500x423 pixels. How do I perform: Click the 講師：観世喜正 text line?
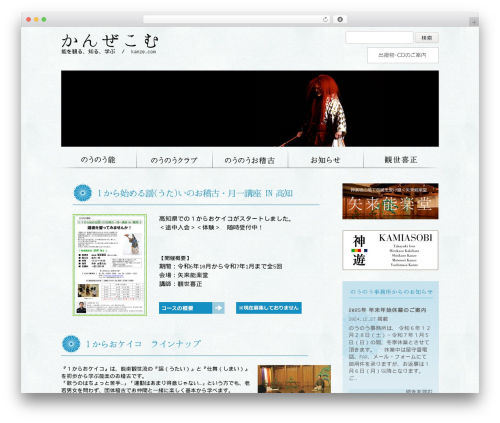click(x=180, y=284)
